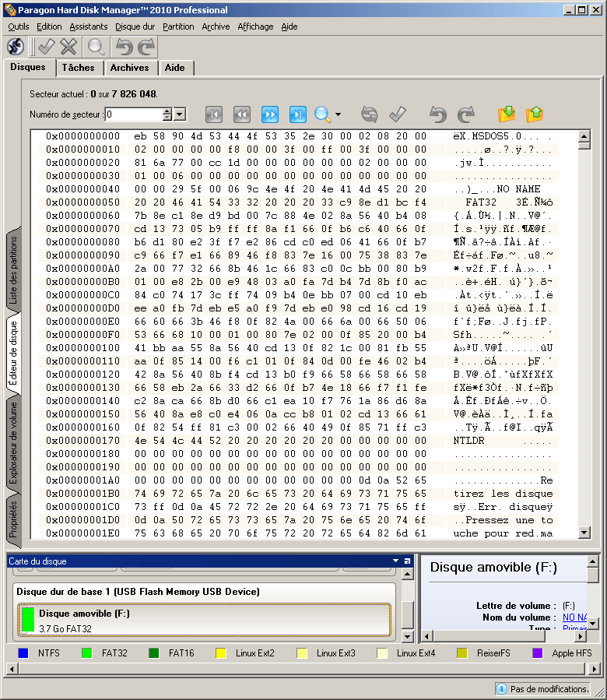This screenshot has width=607, height=700.
Task: Click the NO NAME volume name link
Action: click(x=575, y=617)
